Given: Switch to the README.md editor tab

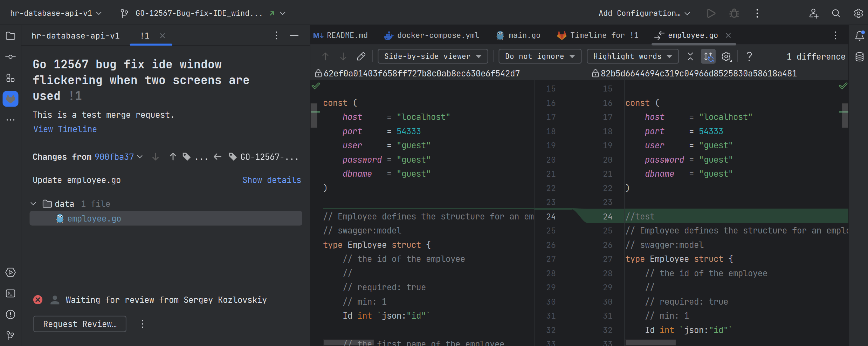Looking at the screenshot, I should [x=340, y=35].
